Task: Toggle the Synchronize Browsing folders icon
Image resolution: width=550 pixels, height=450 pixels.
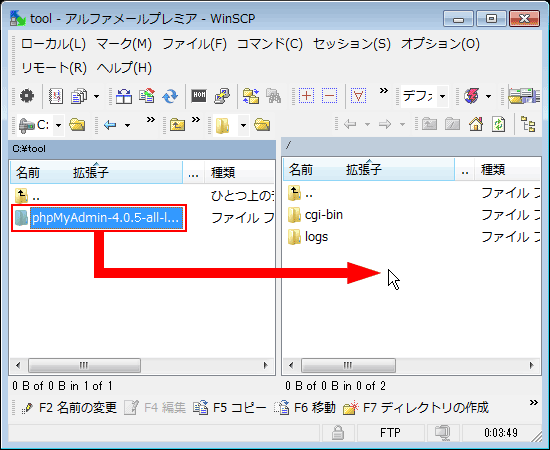Action: [251, 95]
